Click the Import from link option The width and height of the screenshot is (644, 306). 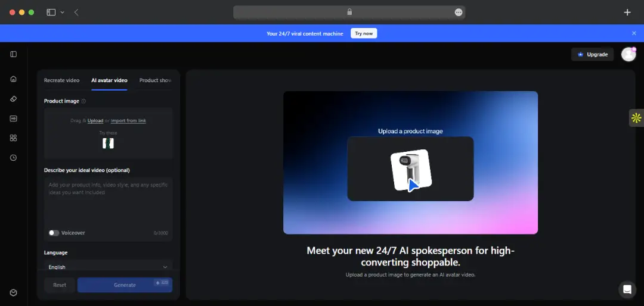(x=129, y=121)
